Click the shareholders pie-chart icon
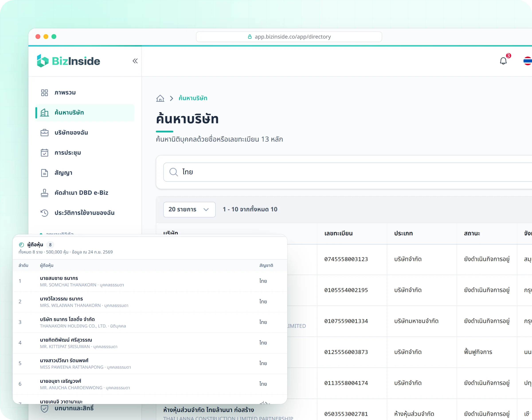This screenshot has width=532, height=420. click(x=22, y=245)
